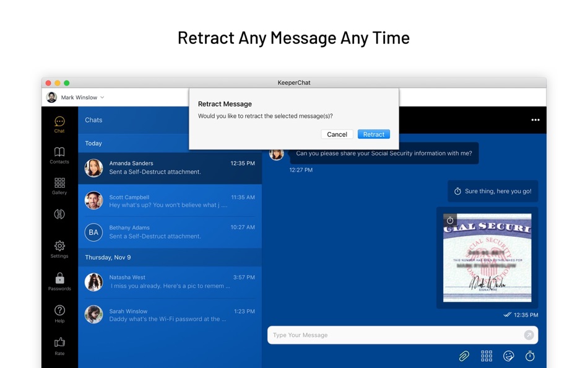
Task: Open the Gallery sidebar icon
Action: click(59, 186)
